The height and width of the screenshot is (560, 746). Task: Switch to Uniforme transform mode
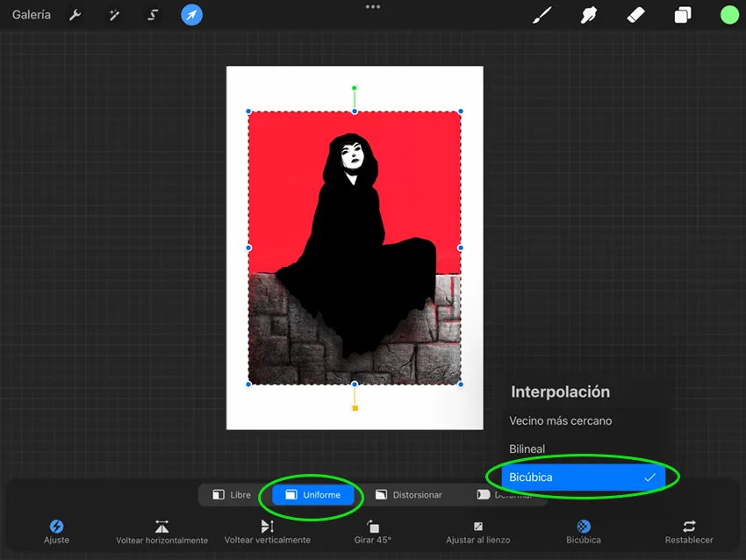click(x=313, y=495)
